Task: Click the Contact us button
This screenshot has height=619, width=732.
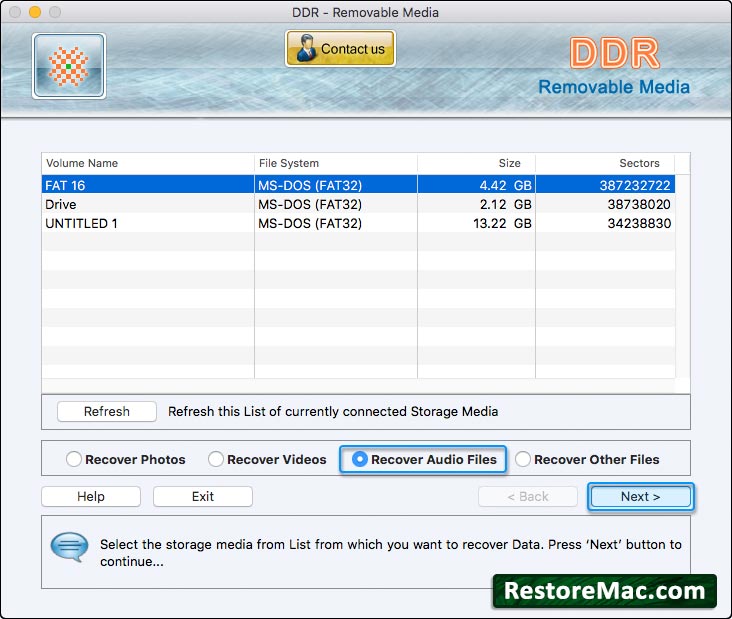Action: 340,49
